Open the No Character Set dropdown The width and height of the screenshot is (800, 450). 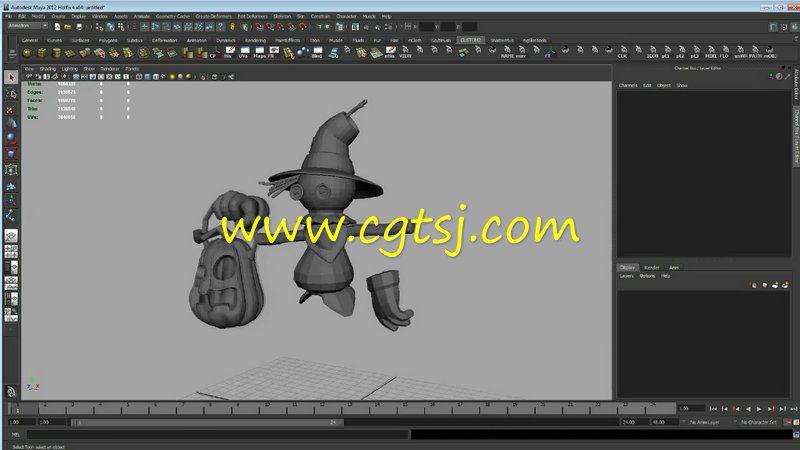coord(756,422)
